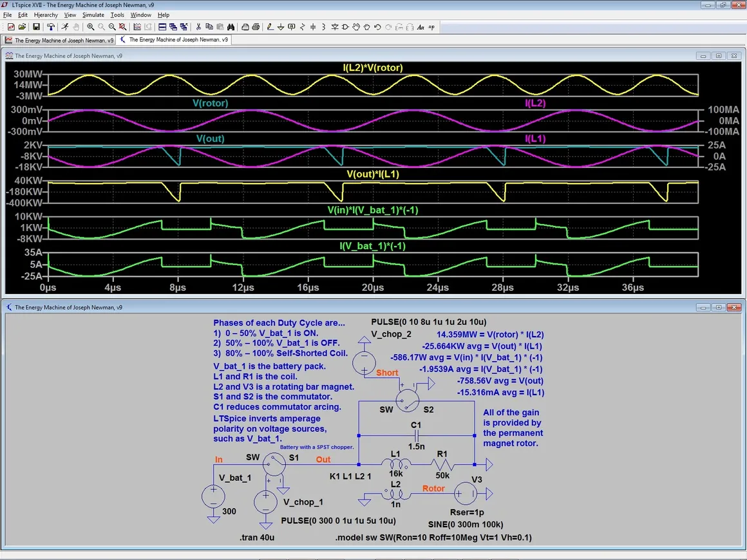Open the Simulate menu

click(x=93, y=15)
